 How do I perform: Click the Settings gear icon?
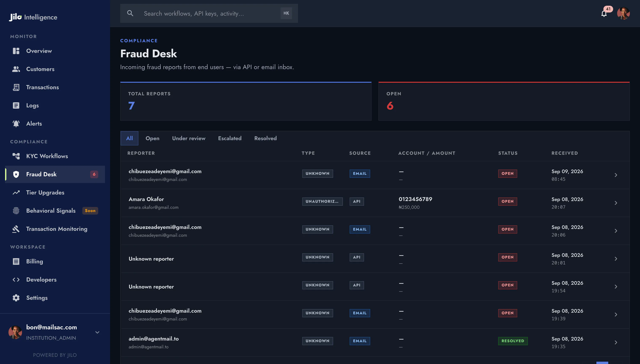pos(16,298)
